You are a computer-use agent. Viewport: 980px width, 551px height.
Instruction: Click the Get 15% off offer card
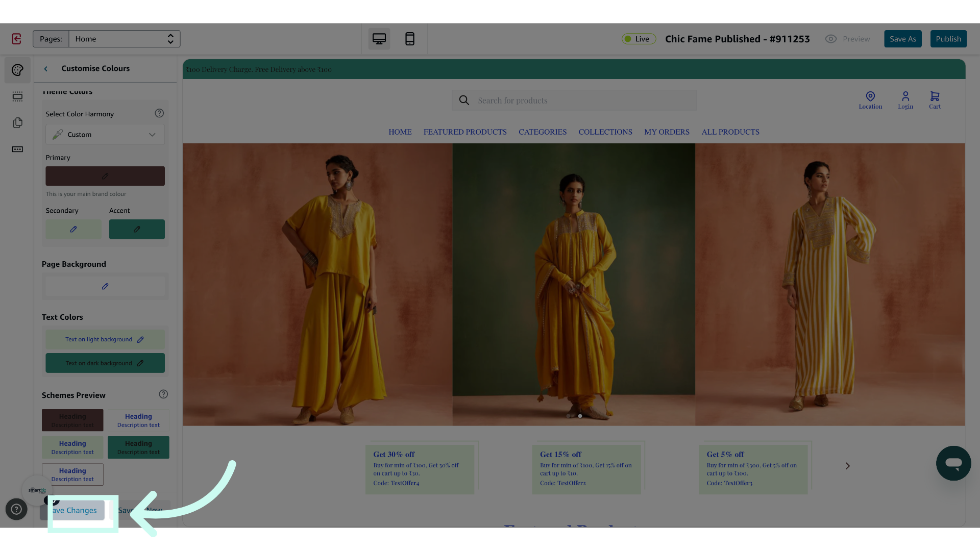pyautogui.click(x=586, y=469)
